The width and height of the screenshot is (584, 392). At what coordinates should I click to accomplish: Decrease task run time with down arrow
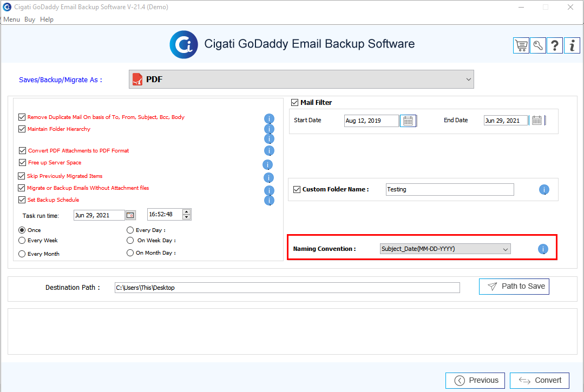click(187, 217)
